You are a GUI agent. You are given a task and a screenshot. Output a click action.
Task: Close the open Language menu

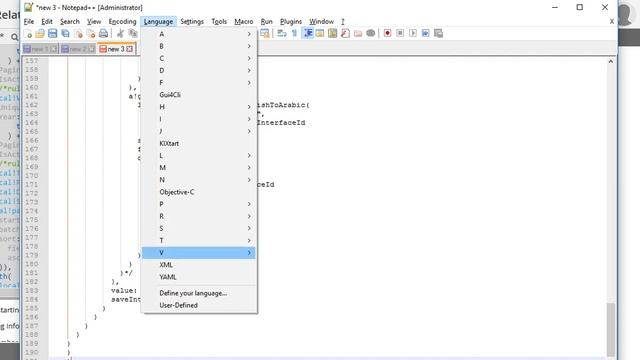click(158, 22)
